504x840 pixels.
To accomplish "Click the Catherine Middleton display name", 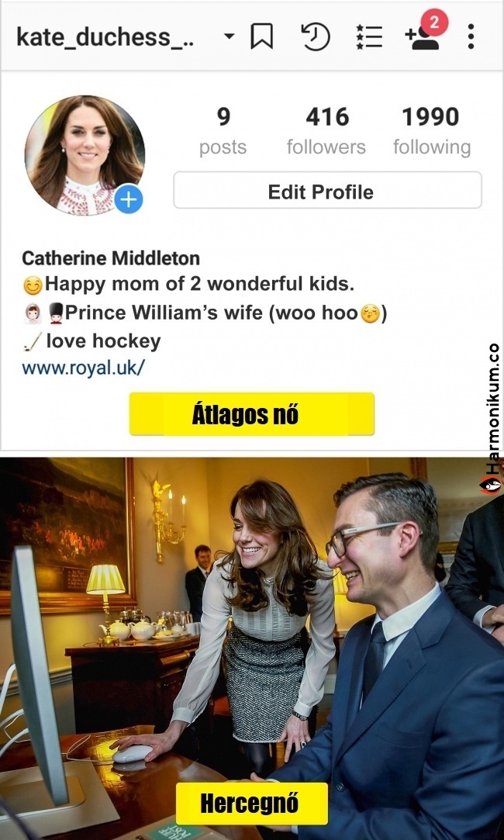I will (111, 258).
